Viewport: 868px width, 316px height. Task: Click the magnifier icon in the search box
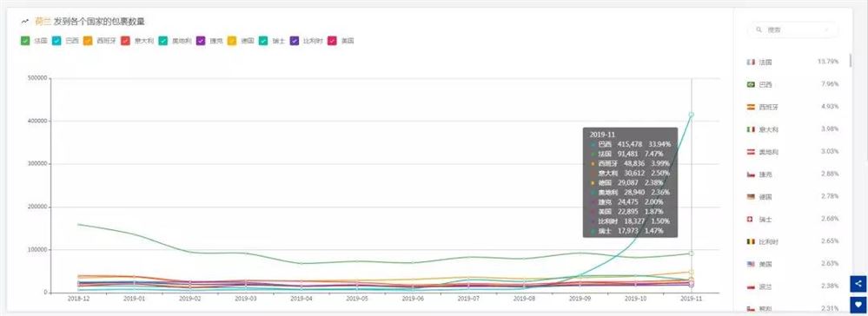[x=759, y=30]
